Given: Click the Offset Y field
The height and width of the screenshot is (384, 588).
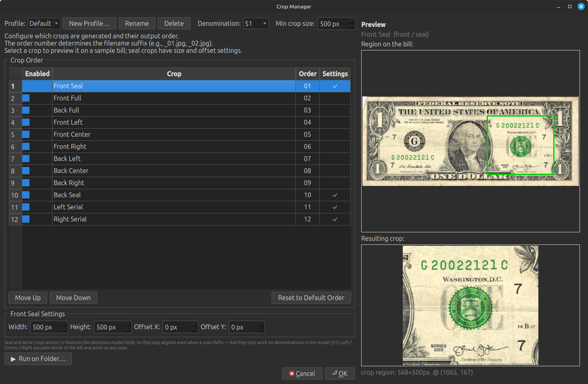Looking at the screenshot, I should [x=247, y=327].
